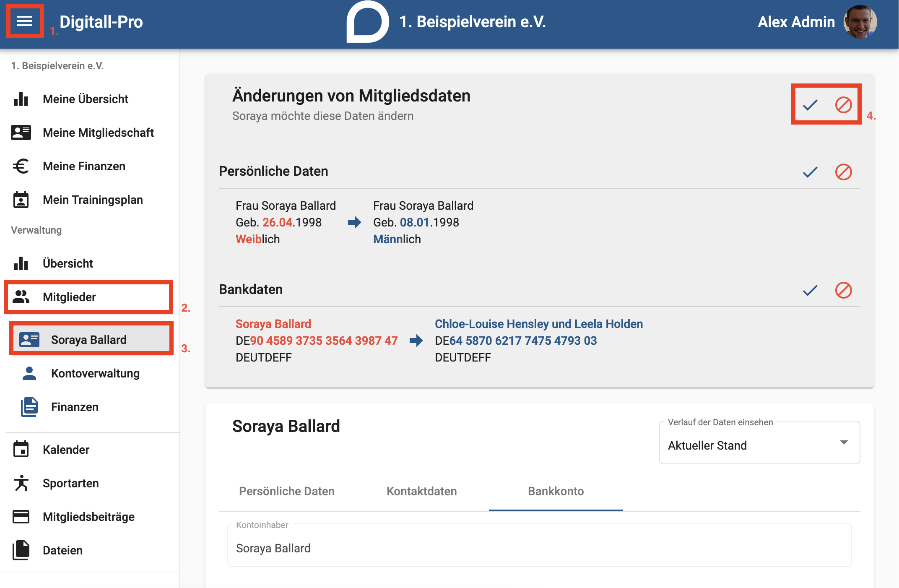Viewport: 899px width, 588px height.
Task: Go to Mitglieder in sidebar
Action: pyautogui.click(x=88, y=297)
